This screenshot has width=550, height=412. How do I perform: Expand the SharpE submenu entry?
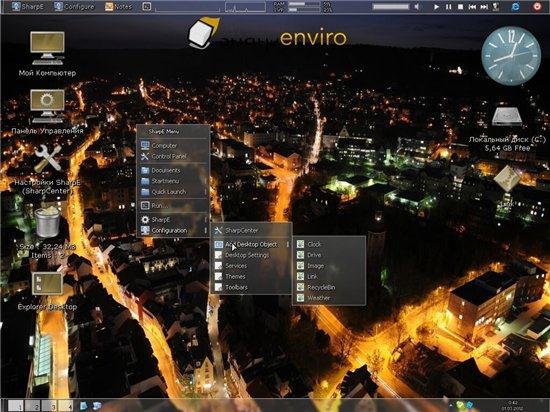click(x=173, y=219)
